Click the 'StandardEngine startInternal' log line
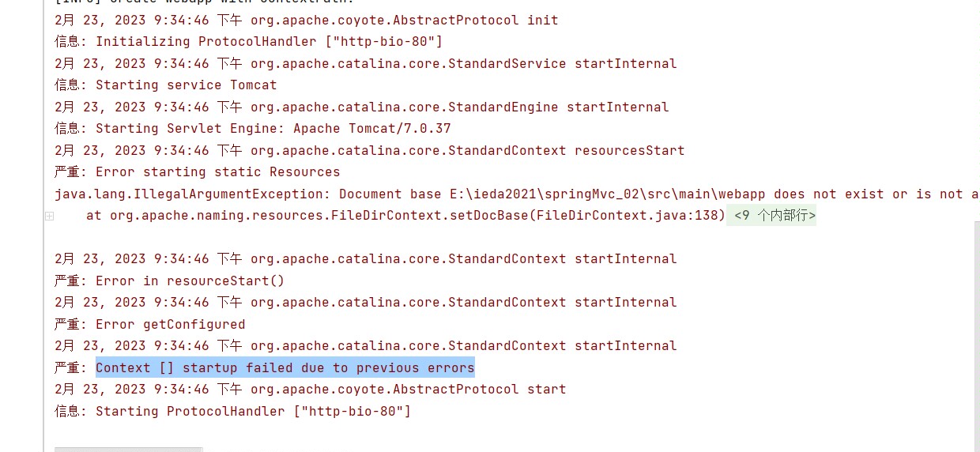The image size is (980, 452). pyautogui.click(x=362, y=107)
